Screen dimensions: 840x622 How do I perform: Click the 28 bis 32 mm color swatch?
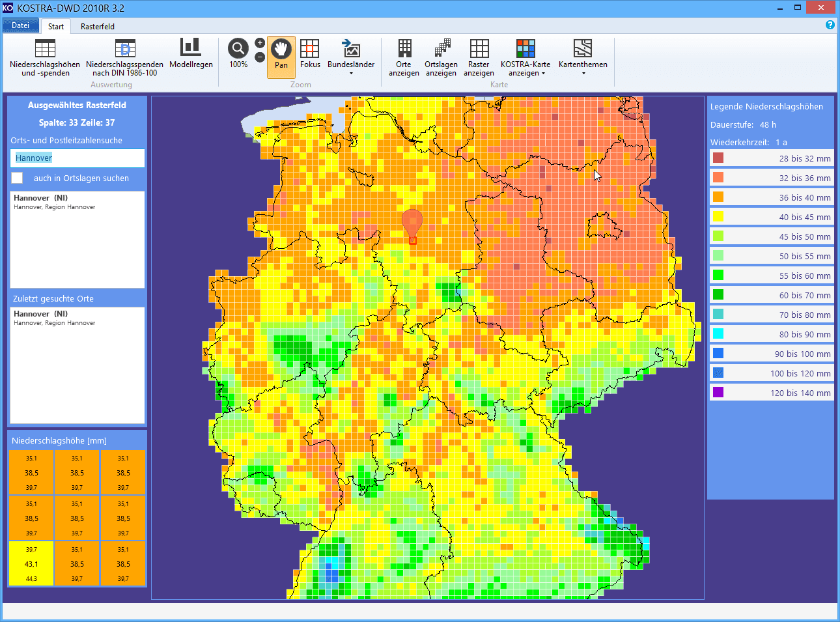(718, 158)
